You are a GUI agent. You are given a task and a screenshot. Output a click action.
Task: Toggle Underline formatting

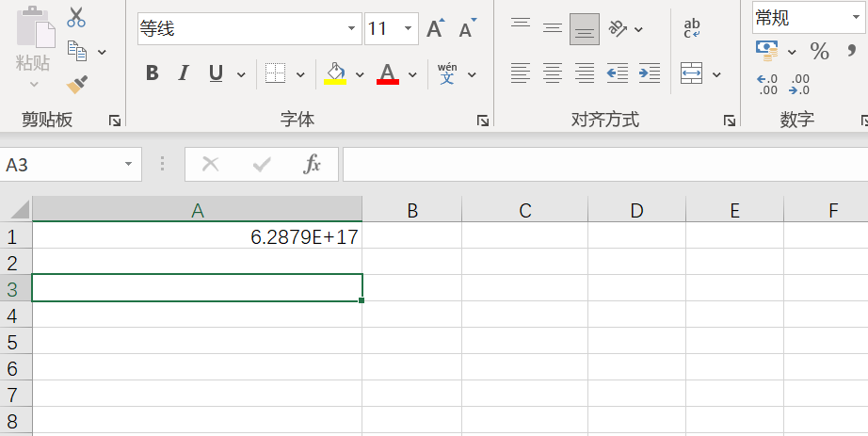click(216, 73)
